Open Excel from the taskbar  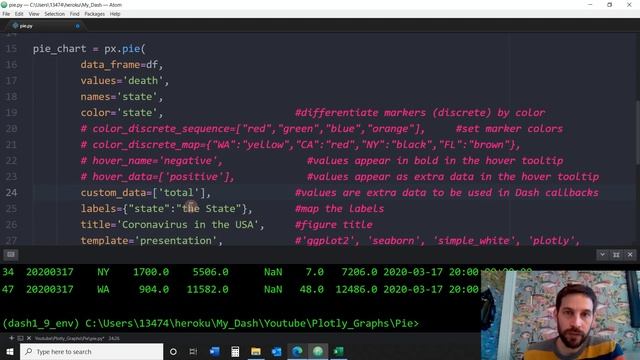[338, 351]
